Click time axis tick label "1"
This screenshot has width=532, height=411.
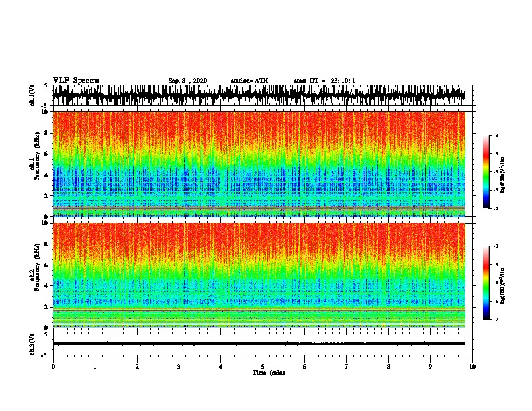coord(95,367)
